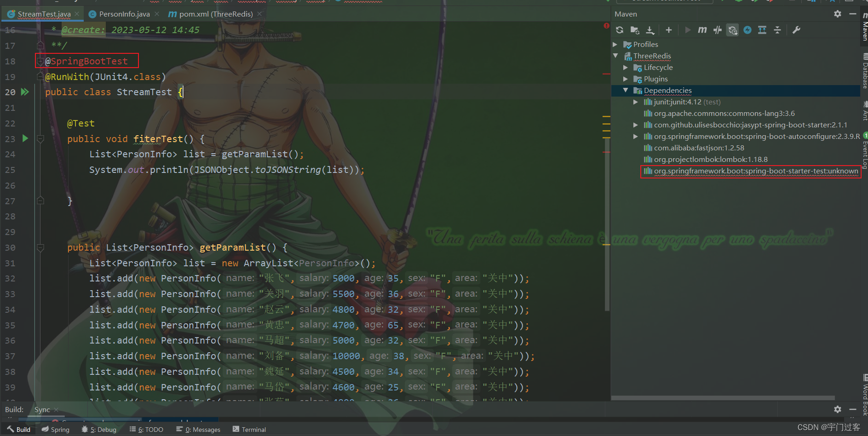
Task: Collapse all nodes with the collapse-all icon
Action: coord(777,30)
